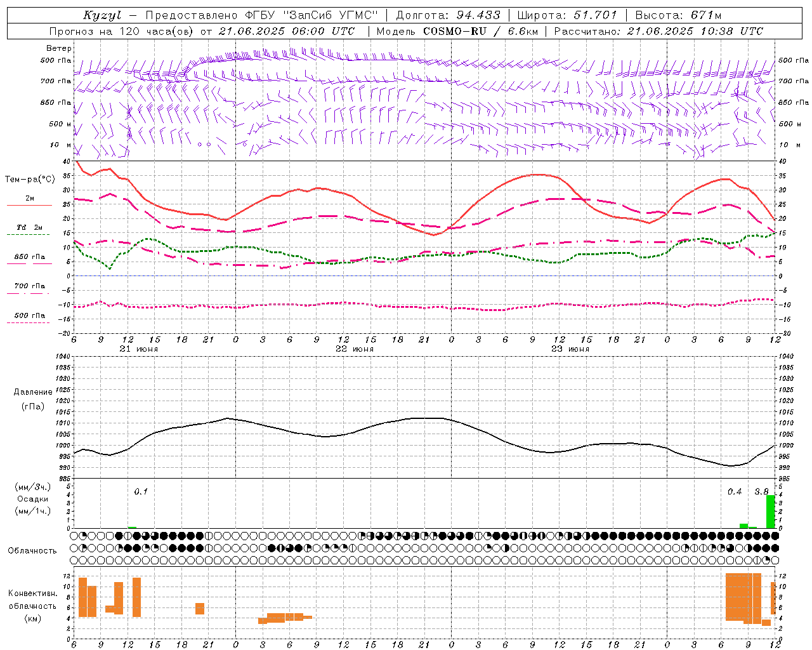The height and width of the screenshot is (650, 812).
Task: Click the precipitation value "0.1"
Action: pos(141,491)
